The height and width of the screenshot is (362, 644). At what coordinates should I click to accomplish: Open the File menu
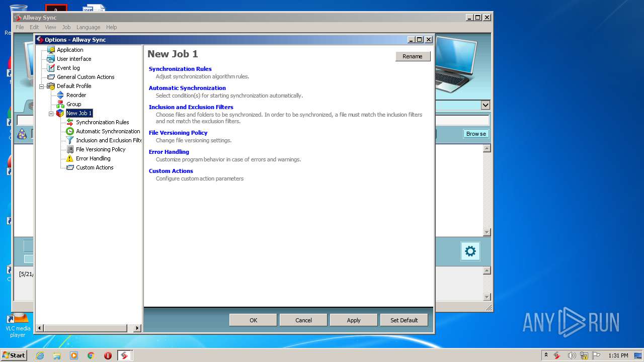pyautogui.click(x=20, y=27)
